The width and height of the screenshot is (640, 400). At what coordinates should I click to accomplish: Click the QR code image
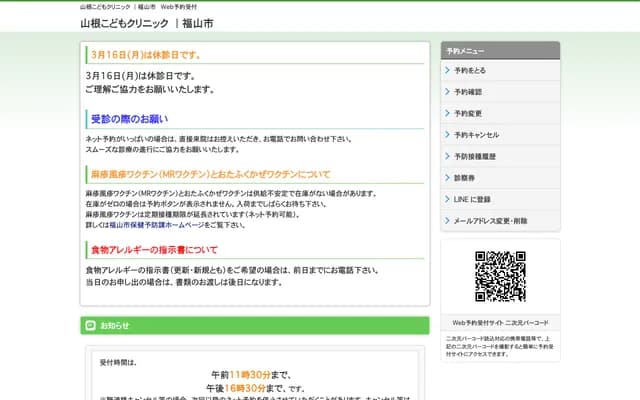(x=500, y=276)
